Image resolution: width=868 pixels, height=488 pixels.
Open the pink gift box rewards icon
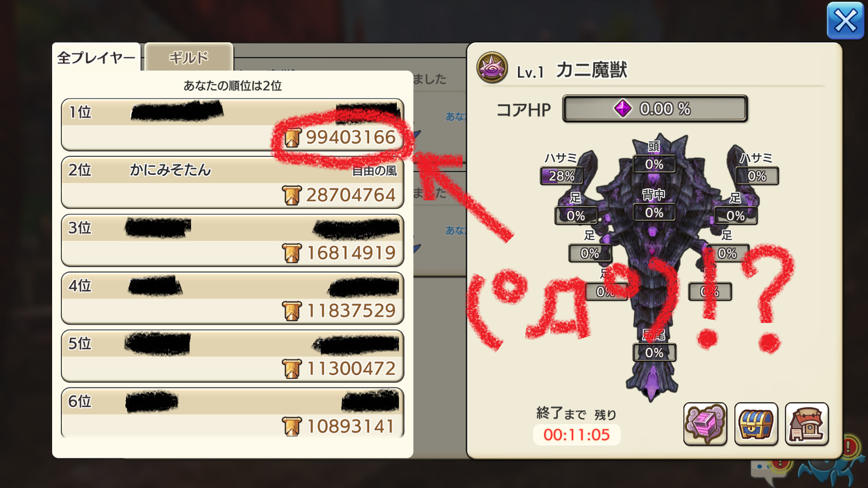(x=705, y=424)
